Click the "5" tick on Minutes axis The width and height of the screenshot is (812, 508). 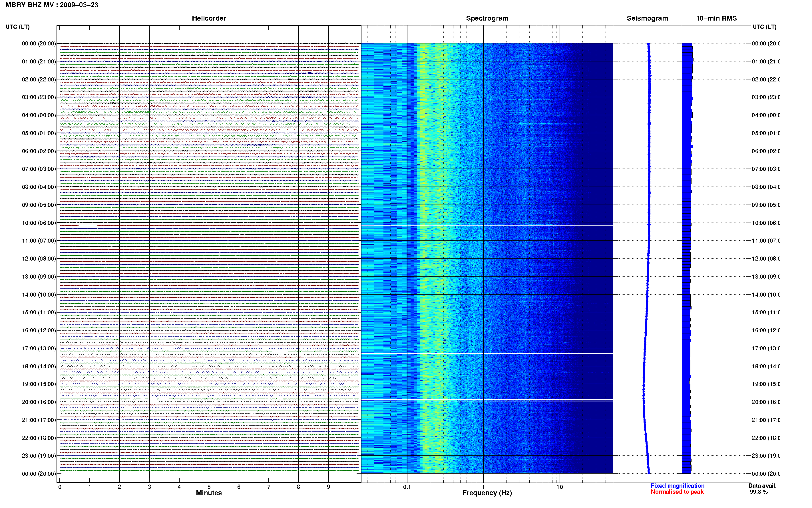(209, 487)
